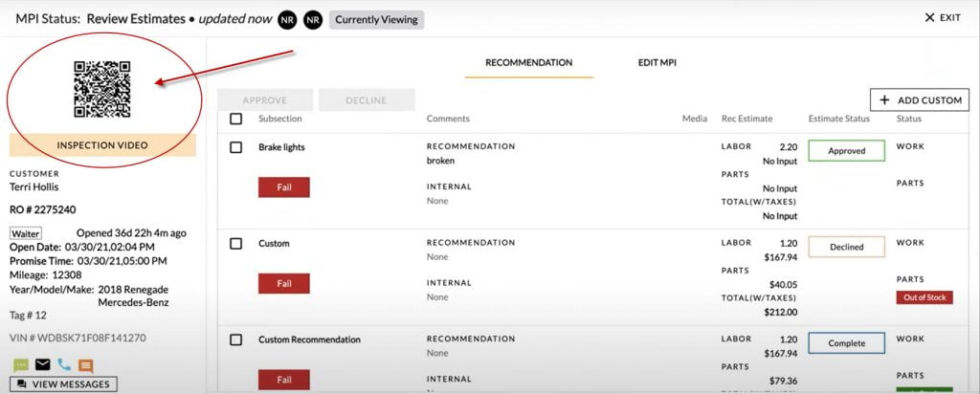Click the orange message note icon
This screenshot has height=394, width=980.
[x=85, y=366]
